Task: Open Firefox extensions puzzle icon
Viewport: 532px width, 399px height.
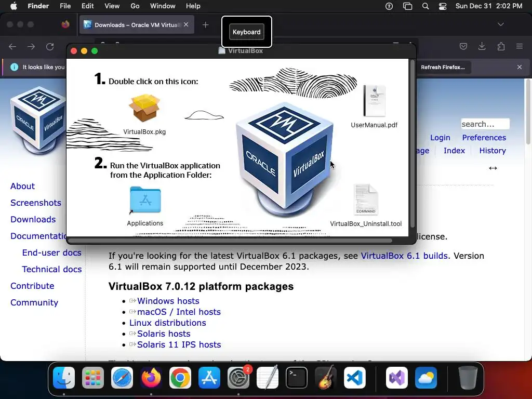Action: tap(501, 46)
